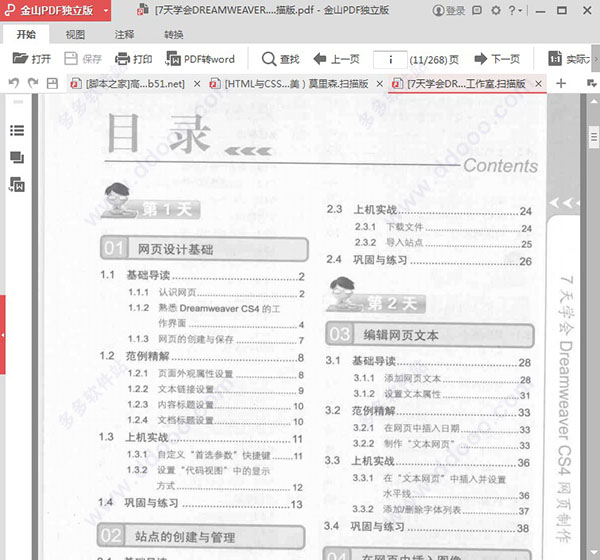Click the 查找 search button
The width and height of the screenshot is (600, 560).
click(x=280, y=59)
